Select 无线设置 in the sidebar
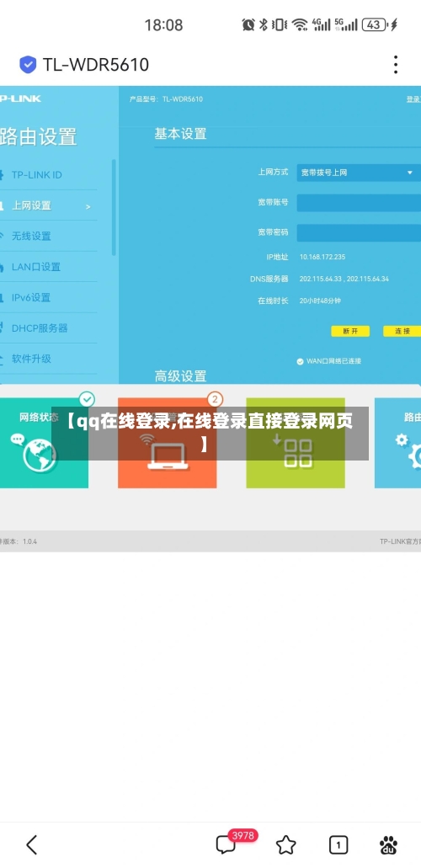 32,237
